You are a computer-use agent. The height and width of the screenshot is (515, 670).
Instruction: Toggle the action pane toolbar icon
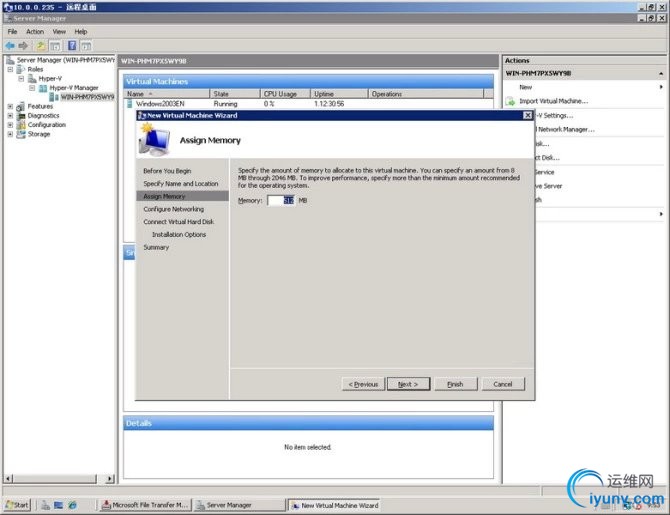tap(86, 46)
